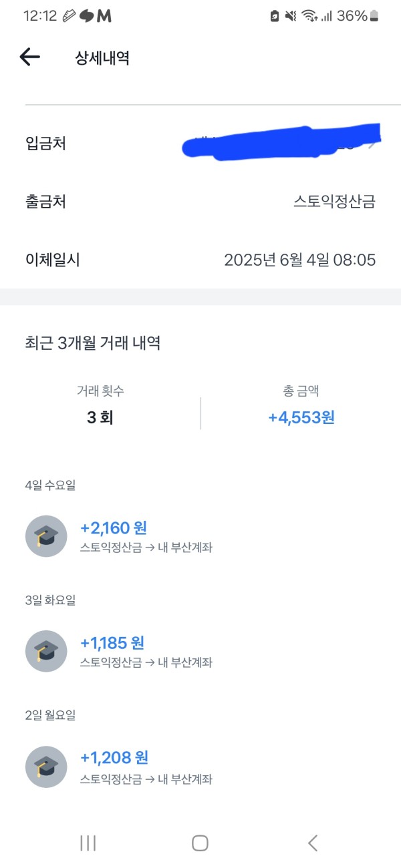Viewport: 401px width, 868px height.
Task: Tap the 최근 3개월 거래 내역 heading
Action: [93, 343]
